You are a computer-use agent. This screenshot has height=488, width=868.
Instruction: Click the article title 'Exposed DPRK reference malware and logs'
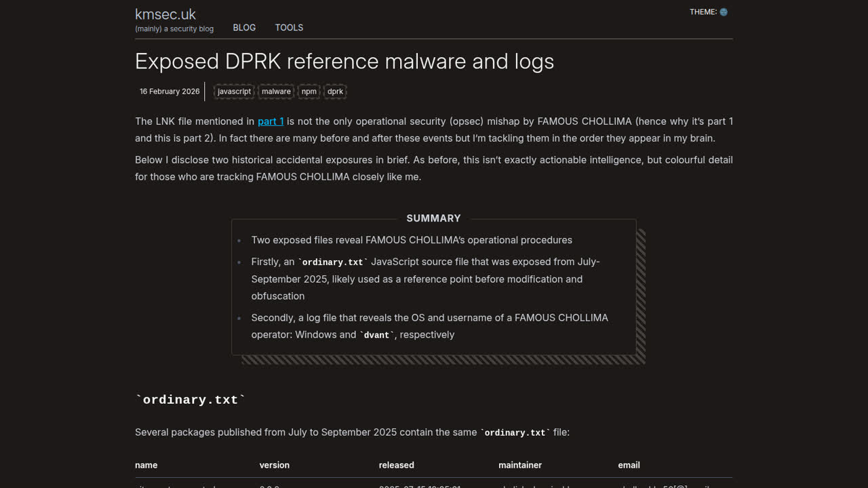click(x=344, y=61)
